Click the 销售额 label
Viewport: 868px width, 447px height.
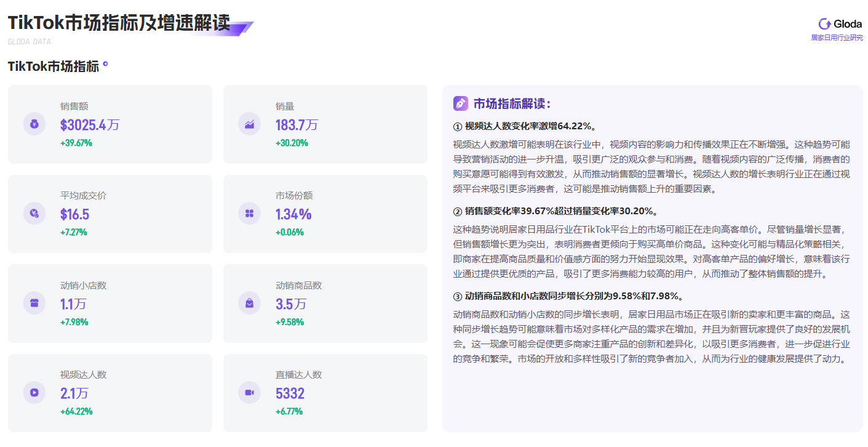(74, 107)
